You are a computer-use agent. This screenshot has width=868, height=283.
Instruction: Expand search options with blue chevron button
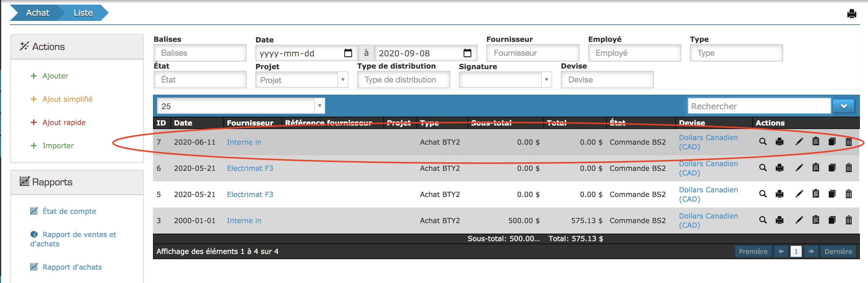pos(843,106)
